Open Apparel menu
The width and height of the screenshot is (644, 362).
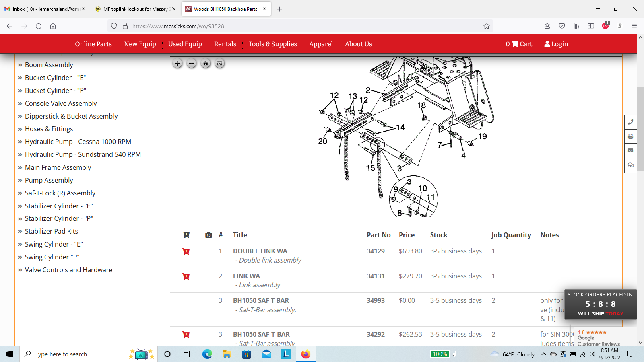pos(321,44)
